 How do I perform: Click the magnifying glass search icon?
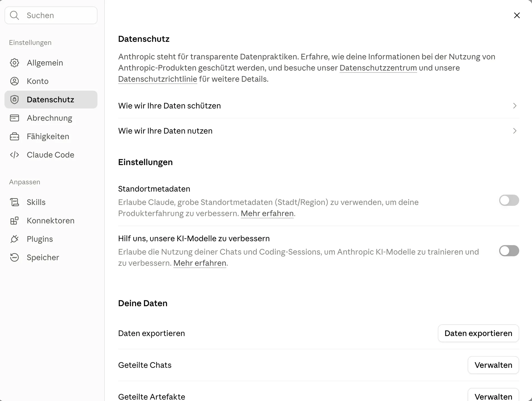[x=14, y=15]
